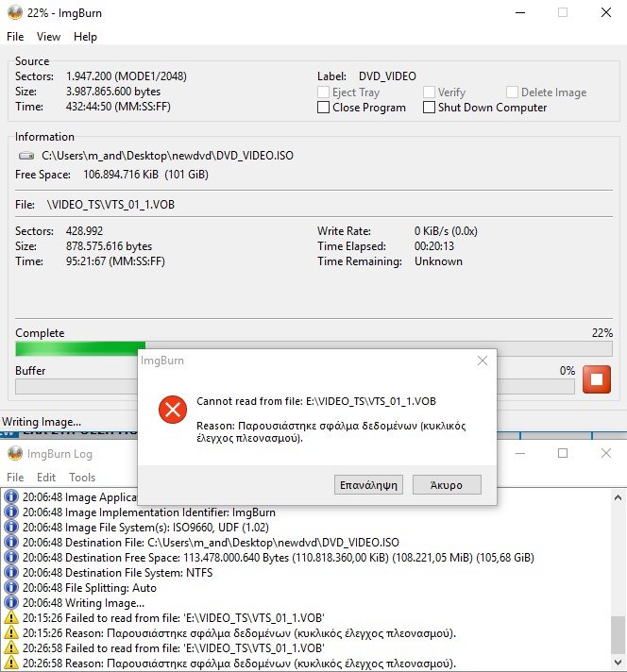Click the path C:\Users\m_and\Desktop\newdvd\DVD_VIDEO.ISO in Information
Viewport: 627px width, 672px height.
click(x=167, y=156)
